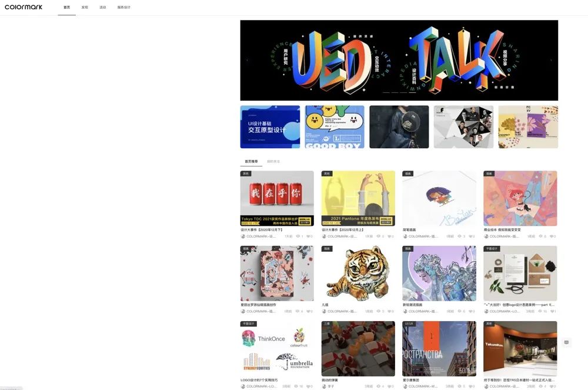The height and width of the screenshot is (390, 588).
Task: Select the last carousel indicator dash on banner
Action: pos(412,92)
